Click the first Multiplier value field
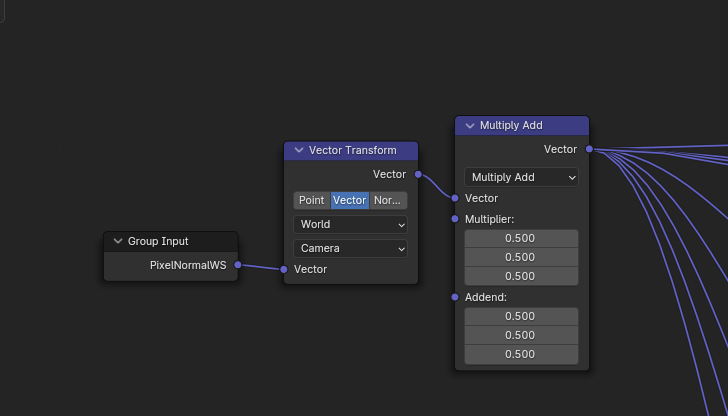 [x=521, y=238]
